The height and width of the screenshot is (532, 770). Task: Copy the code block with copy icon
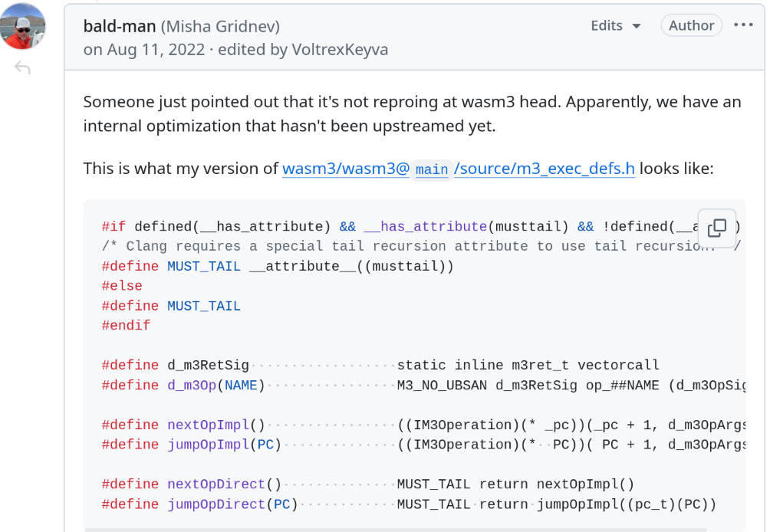pyautogui.click(x=717, y=228)
